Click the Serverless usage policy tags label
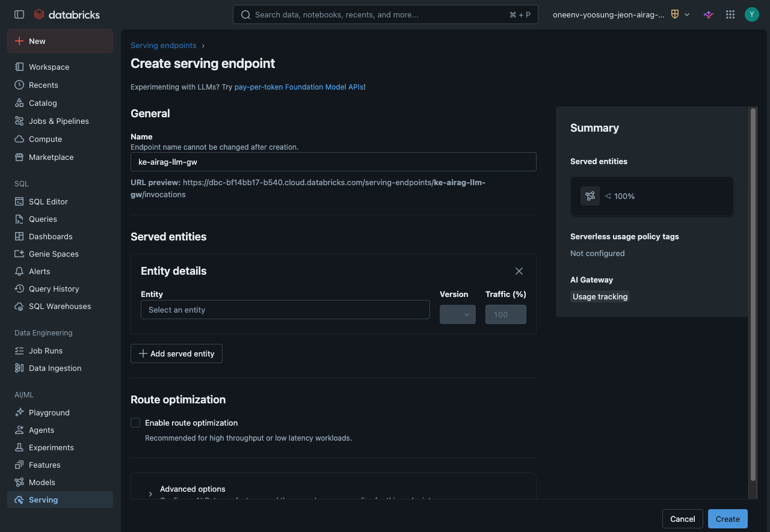The width and height of the screenshot is (770, 532). (624, 236)
